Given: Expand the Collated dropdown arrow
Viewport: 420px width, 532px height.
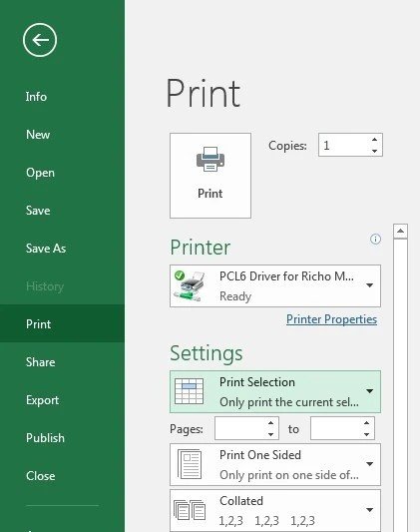Looking at the screenshot, I should click(370, 510).
